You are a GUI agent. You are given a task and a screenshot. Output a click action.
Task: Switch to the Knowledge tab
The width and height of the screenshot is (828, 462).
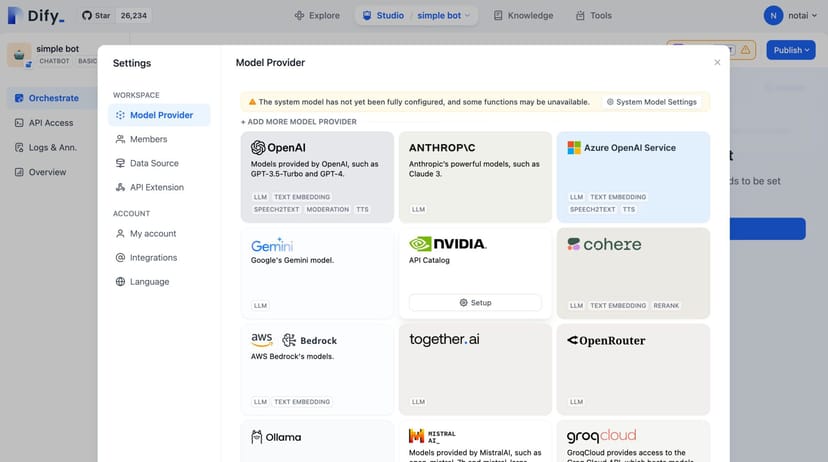[x=521, y=15]
